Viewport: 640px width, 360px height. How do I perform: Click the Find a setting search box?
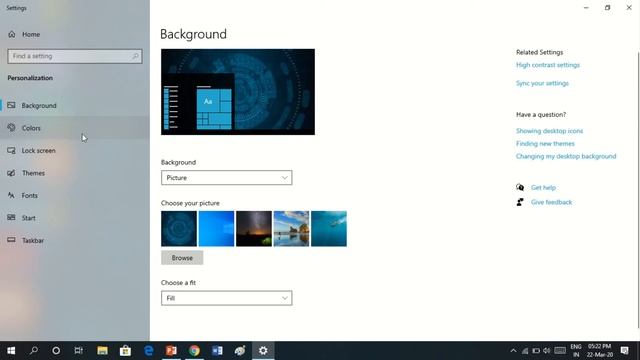coord(75,56)
